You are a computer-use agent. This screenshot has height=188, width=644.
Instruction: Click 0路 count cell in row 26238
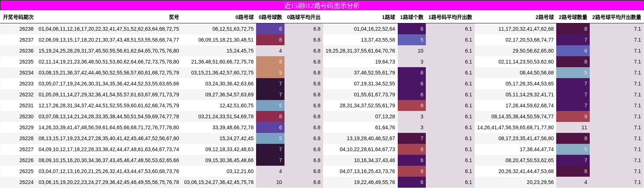(x=270, y=29)
